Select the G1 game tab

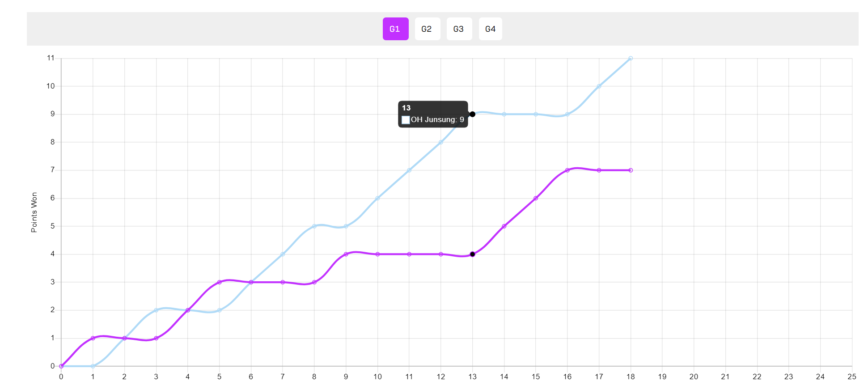[x=395, y=29]
